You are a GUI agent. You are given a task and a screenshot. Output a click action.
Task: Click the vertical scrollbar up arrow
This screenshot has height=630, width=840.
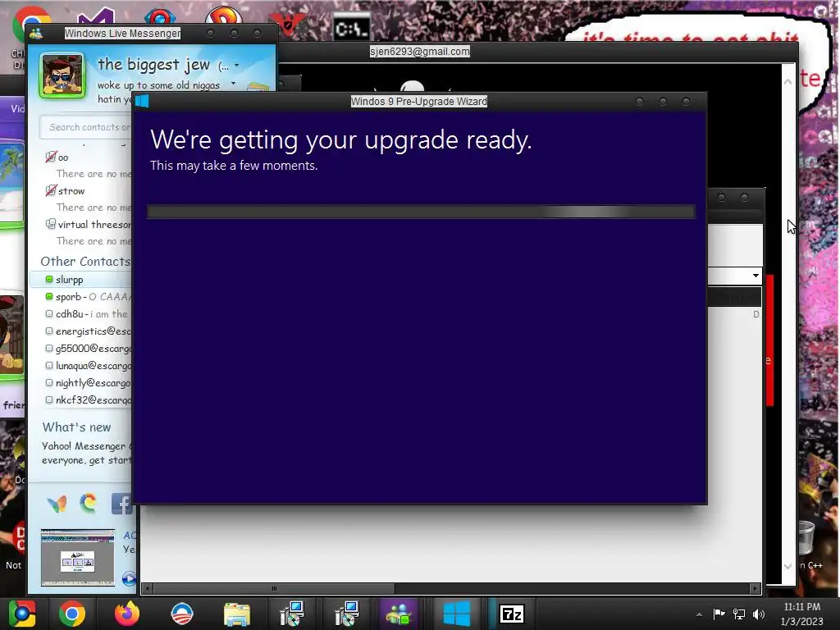point(787,82)
